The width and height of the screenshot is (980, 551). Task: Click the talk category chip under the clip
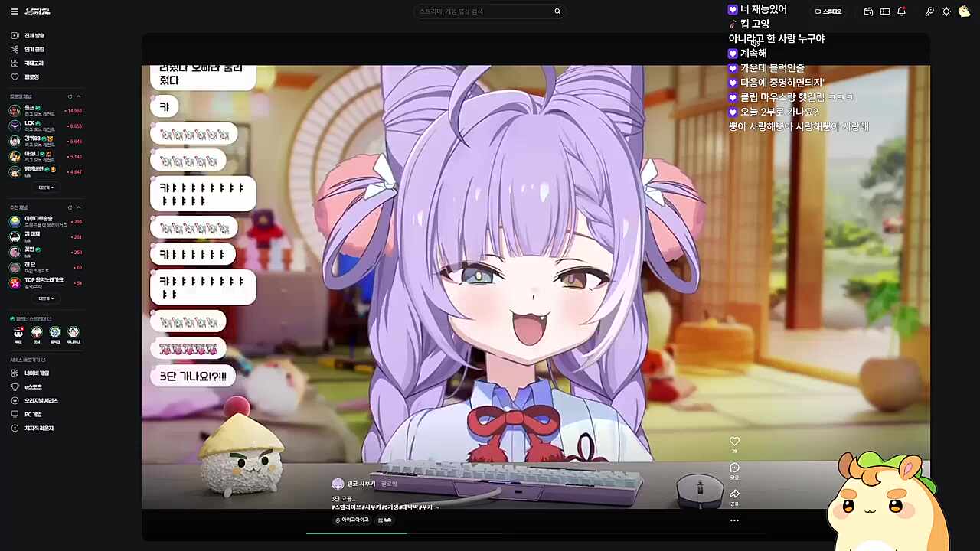coord(385,520)
